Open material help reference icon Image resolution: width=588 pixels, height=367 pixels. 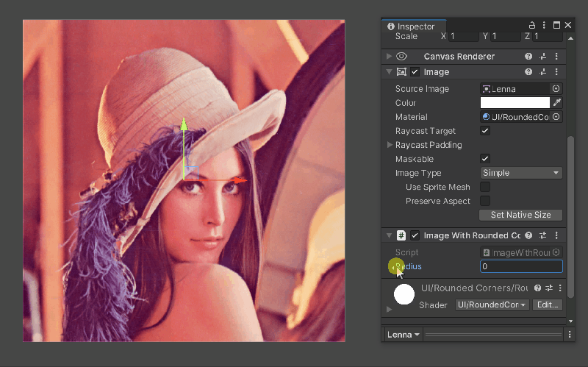pos(537,288)
